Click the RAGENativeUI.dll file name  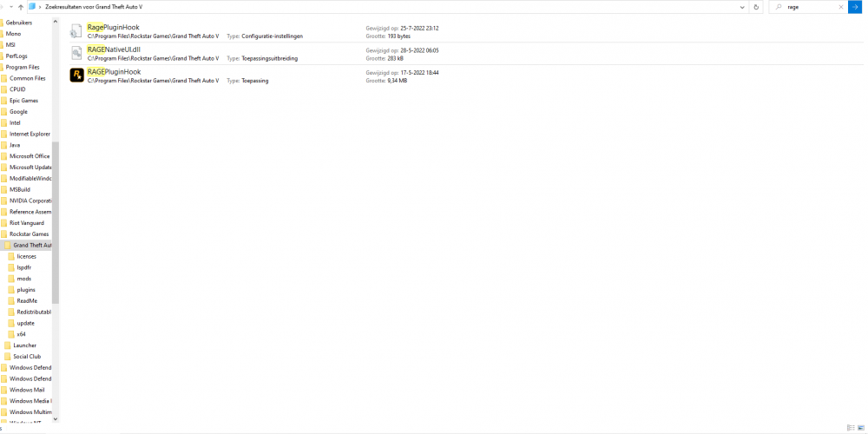point(114,49)
